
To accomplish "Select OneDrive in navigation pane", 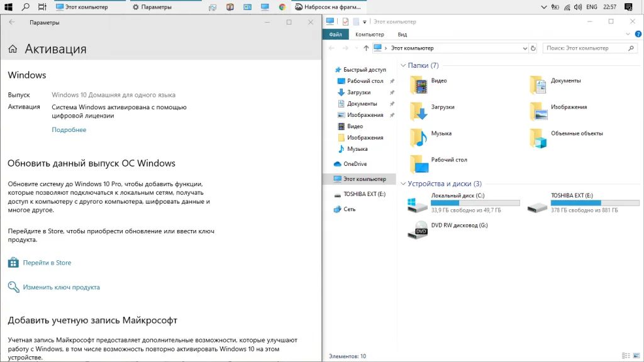I will (350, 164).
